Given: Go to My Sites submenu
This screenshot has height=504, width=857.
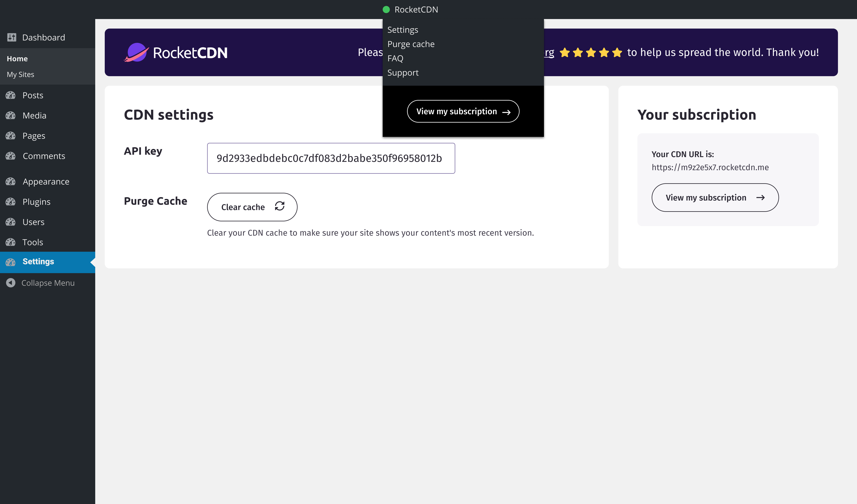Looking at the screenshot, I should pyautogui.click(x=20, y=74).
